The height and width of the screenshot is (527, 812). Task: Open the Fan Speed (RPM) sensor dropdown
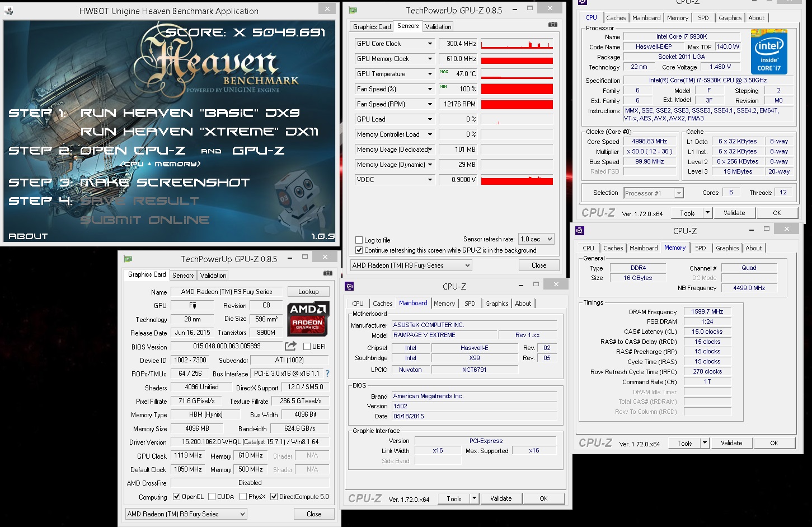[x=430, y=104]
